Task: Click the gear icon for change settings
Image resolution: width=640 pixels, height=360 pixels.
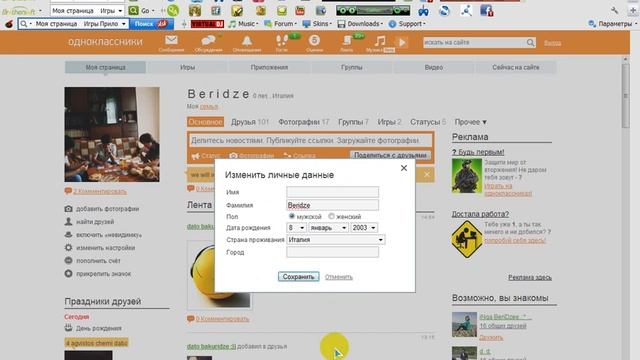Action: click(68, 248)
